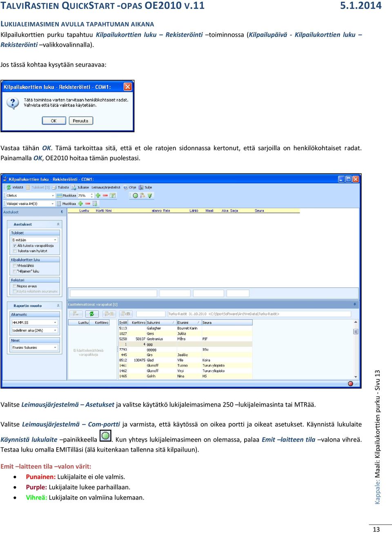
Task: Click the Käytä rekisterin seuranumeroa checkbox
Action: point(15,291)
